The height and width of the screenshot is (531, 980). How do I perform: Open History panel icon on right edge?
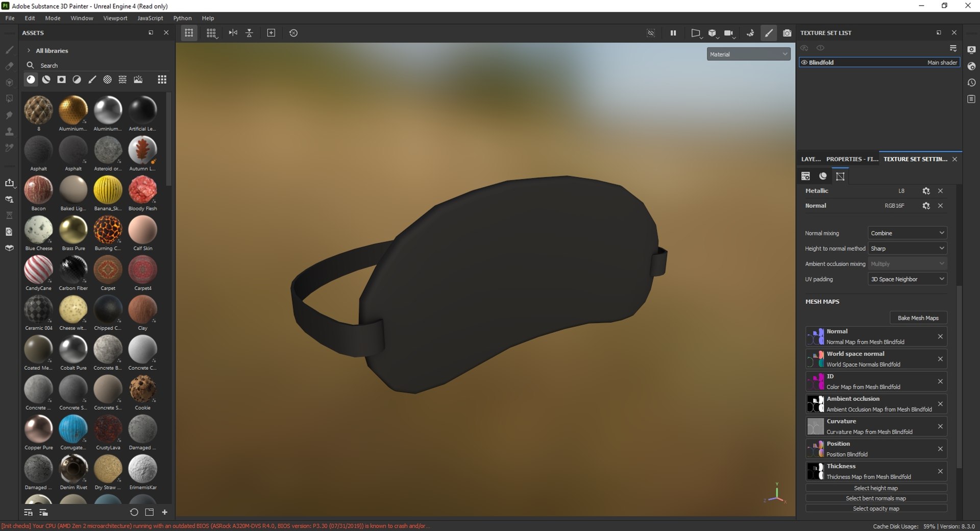(x=971, y=83)
